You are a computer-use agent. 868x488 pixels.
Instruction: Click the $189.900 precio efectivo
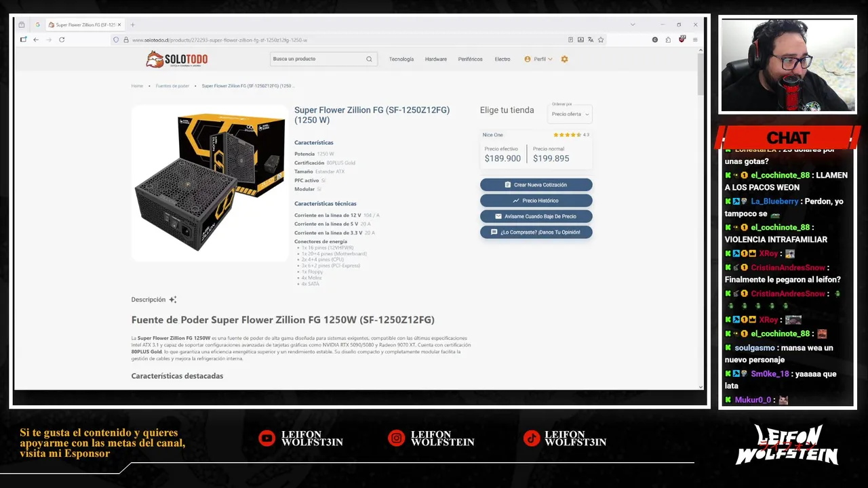click(x=502, y=159)
